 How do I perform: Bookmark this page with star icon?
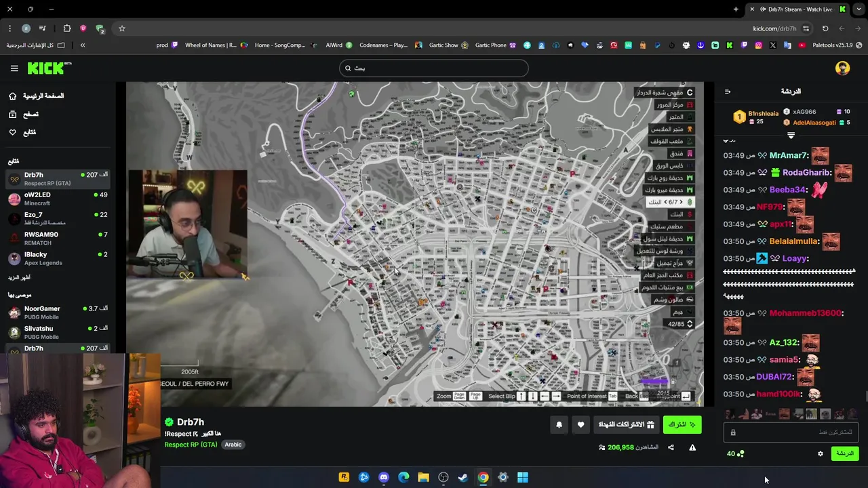click(122, 28)
